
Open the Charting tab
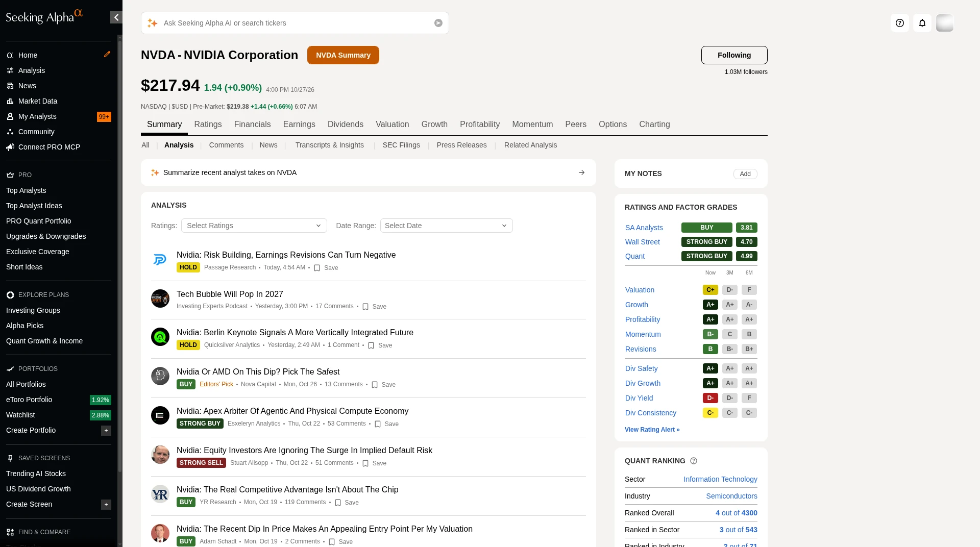pyautogui.click(x=654, y=125)
